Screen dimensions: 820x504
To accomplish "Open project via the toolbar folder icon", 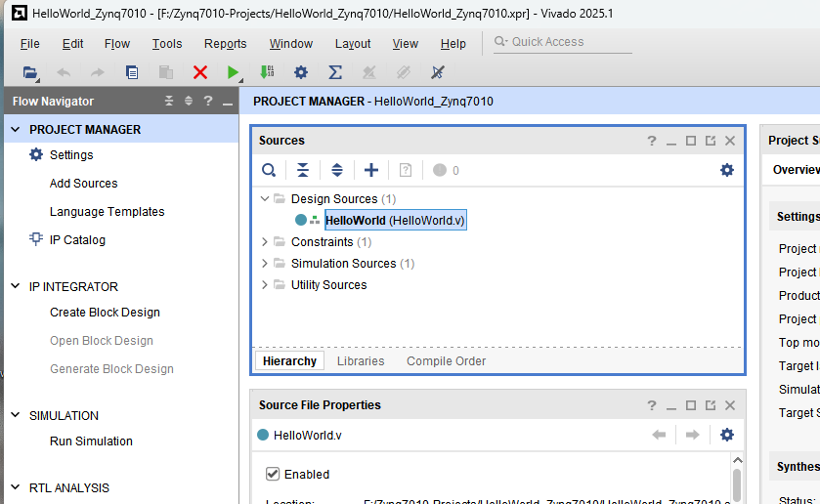I will (x=29, y=72).
